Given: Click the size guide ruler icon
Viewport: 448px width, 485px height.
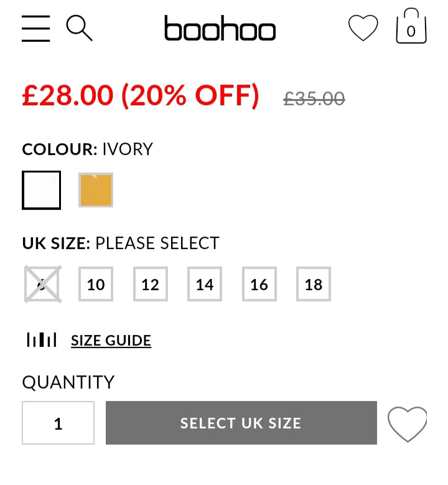Looking at the screenshot, I should click(42, 340).
